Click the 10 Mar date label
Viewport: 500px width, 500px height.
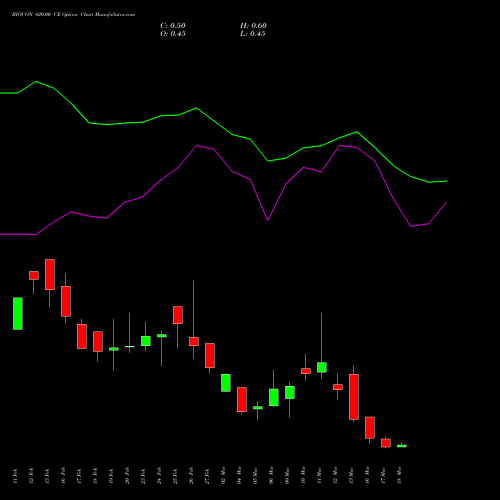304,476
